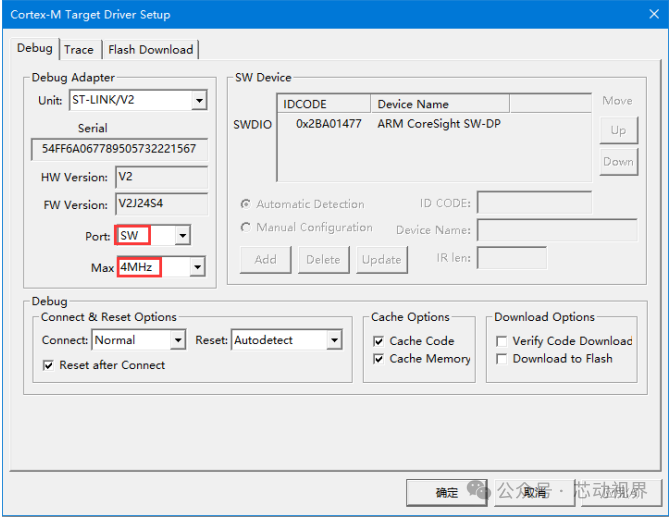Select the 0x2BA01477 IDCODE row
This screenshot has width=669, height=517.
(x=328, y=124)
